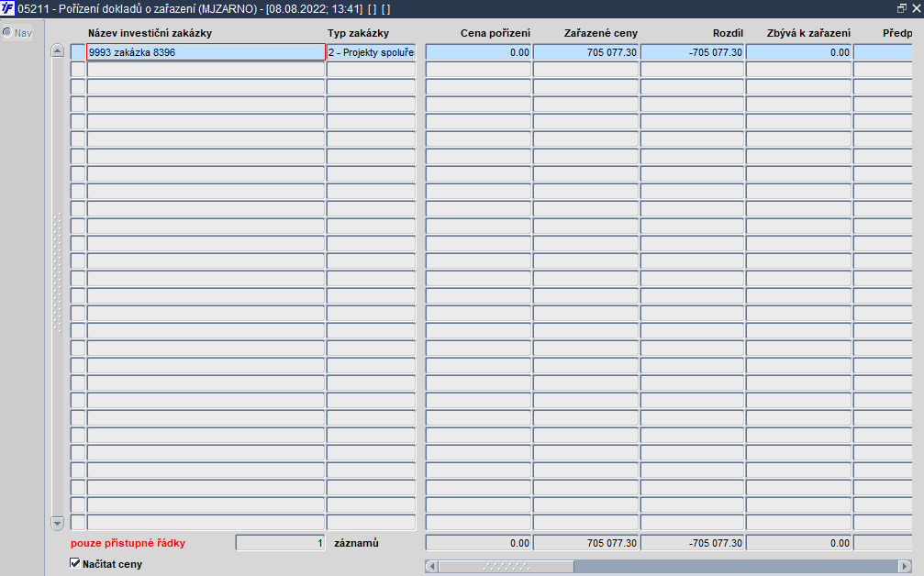This screenshot has width=924, height=576.
Task: Click Rozdíl value -705 077.30 in first row
Action: (x=693, y=52)
